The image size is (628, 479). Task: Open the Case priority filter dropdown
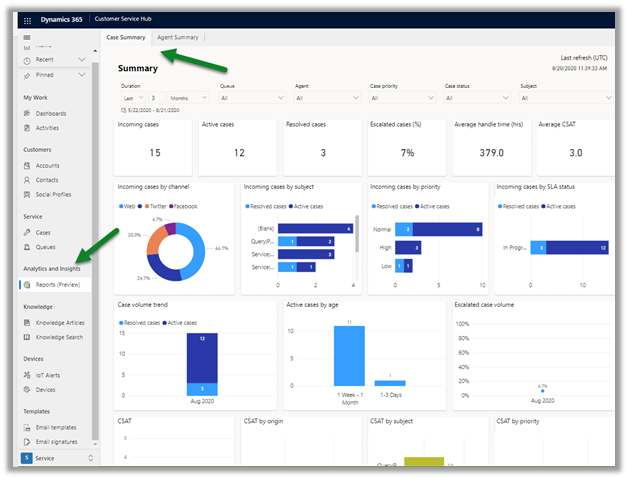(402, 98)
